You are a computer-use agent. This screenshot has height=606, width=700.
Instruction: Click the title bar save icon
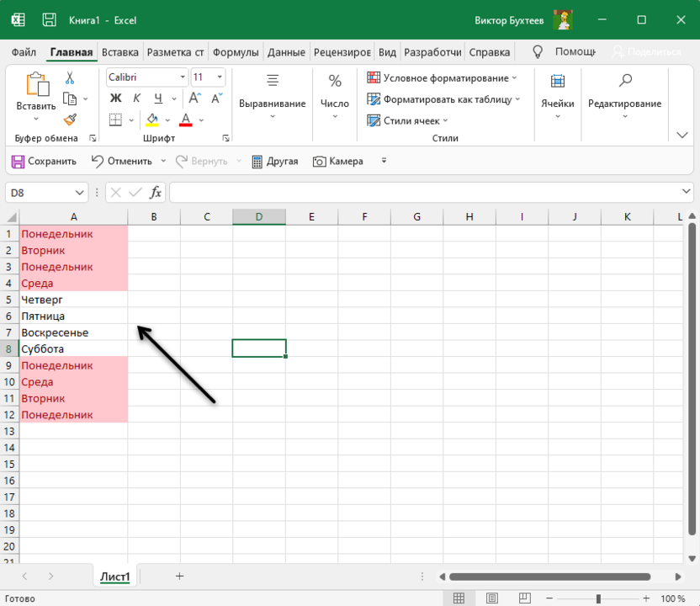click(x=49, y=19)
